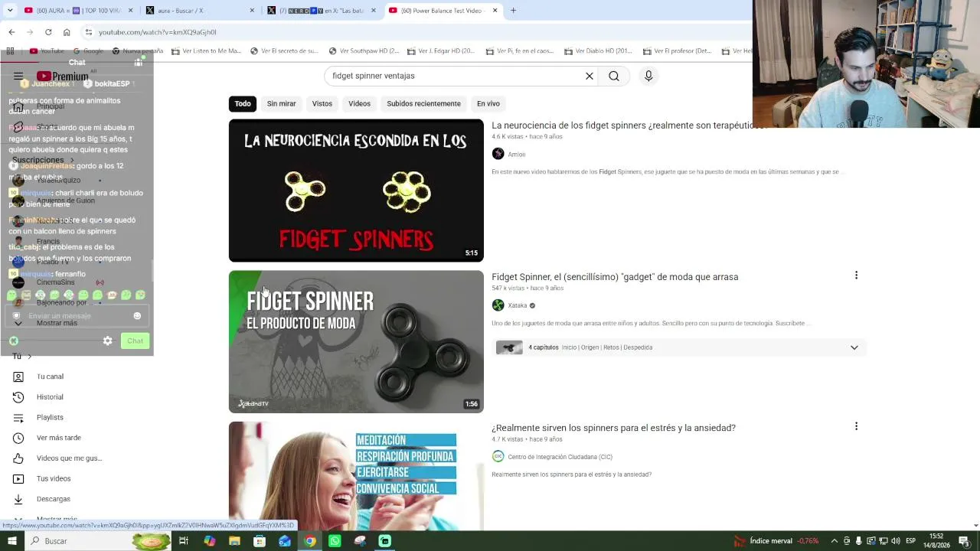Select the 'Todo' filter chip
Viewport: 980px width, 551px height.
(x=243, y=103)
